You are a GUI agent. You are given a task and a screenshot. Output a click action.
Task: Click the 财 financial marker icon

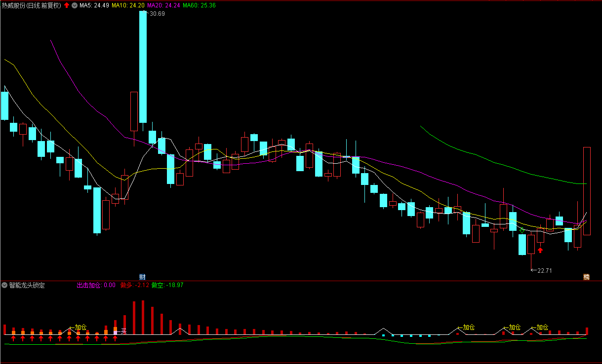pos(142,277)
